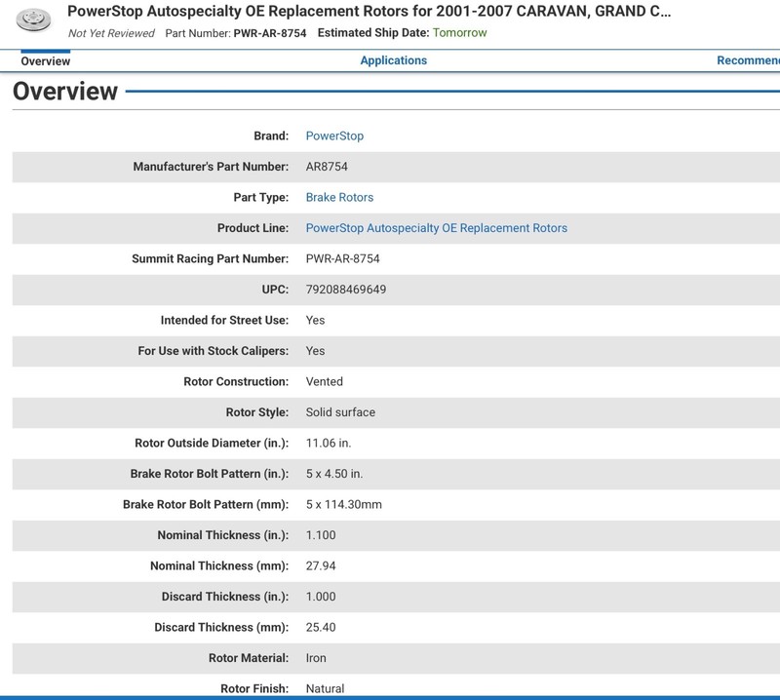Follow the Brake Rotors part type link
The height and width of the screenshot is (700, 780).
tap(339, 197)
